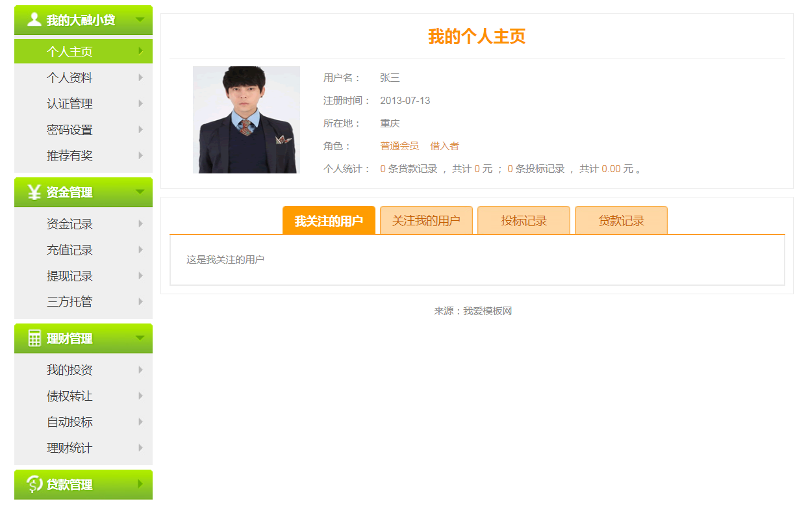Click the 我爱模板网 source link
The width and height of the screenshot is (808, 532).
487,311
